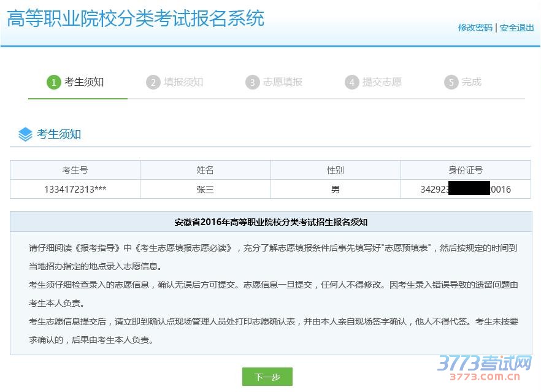
Task: Select the name cell 张三
Action: pos(205,190)
